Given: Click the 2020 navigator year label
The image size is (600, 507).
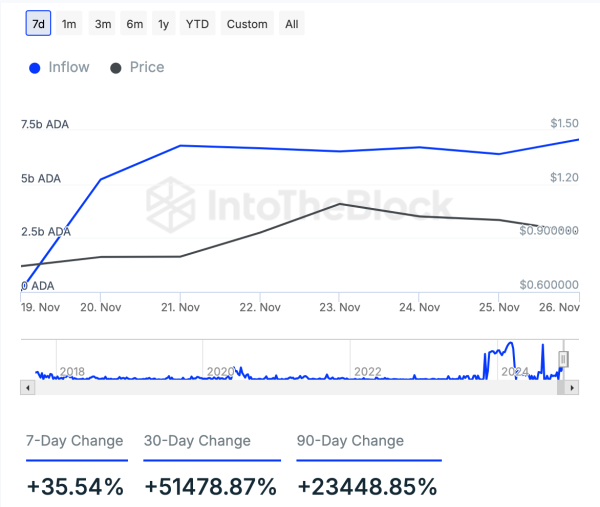Looking at the screenshot, I should (220, 372).
